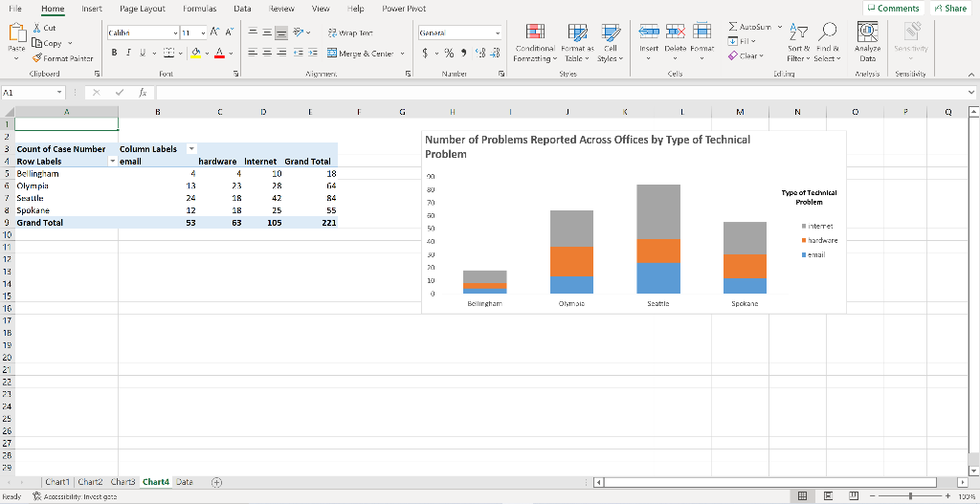Click the Insert Function fx icon
Viewport: 980px width, 504px height.
coord(143,93)
